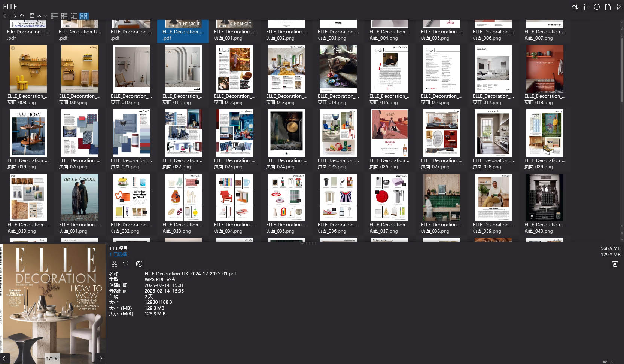Click the file name ELLE_Decoration_UK_2024-12_2025-01.pdf
Screen dimensions: 624x364
click(191, 274)
